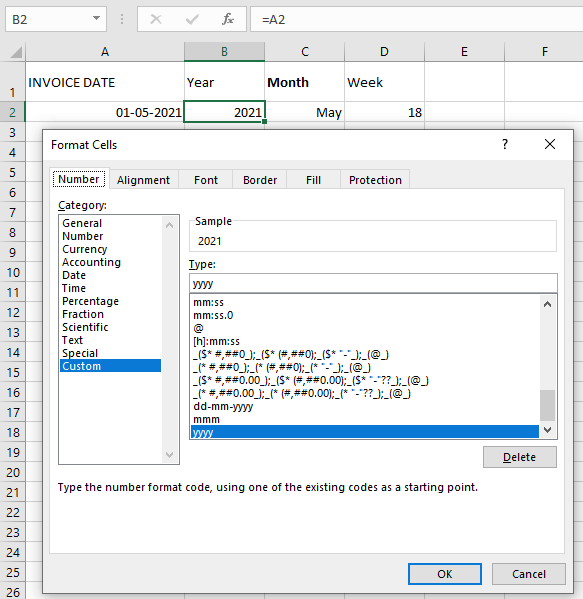Image resolution: width=583 pixels, height=599 pixels.
Task: Select the Accounting category
Action: tap(110, 262)
